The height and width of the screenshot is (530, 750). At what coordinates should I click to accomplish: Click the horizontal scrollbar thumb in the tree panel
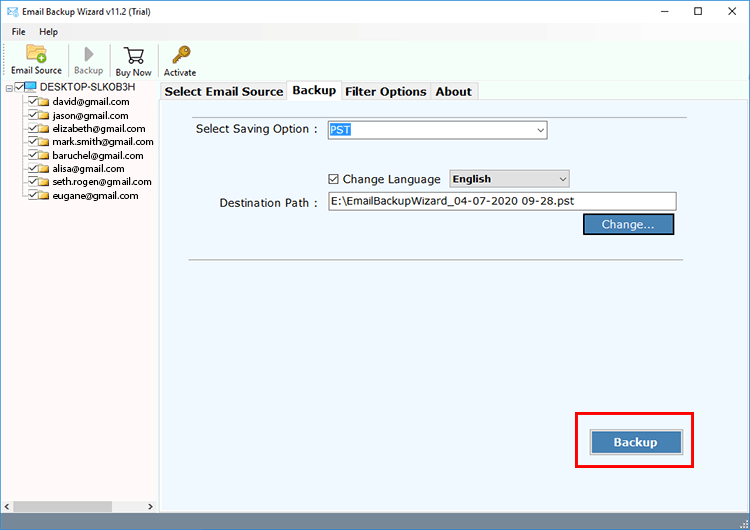click(x=62, y=507)
